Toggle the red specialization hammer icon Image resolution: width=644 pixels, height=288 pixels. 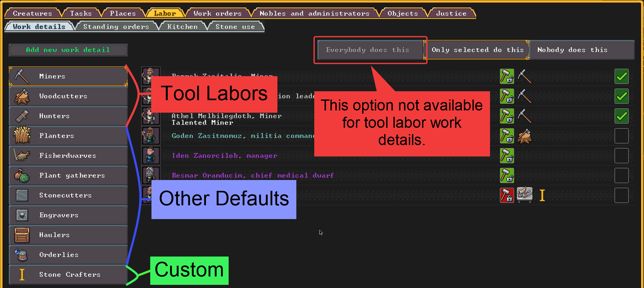coord(507,195)
